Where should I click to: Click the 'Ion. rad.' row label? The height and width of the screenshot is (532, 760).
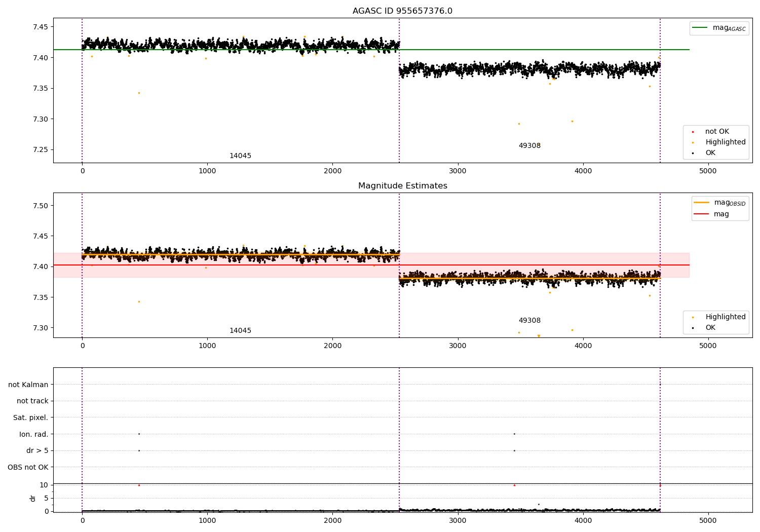(34, 435)
